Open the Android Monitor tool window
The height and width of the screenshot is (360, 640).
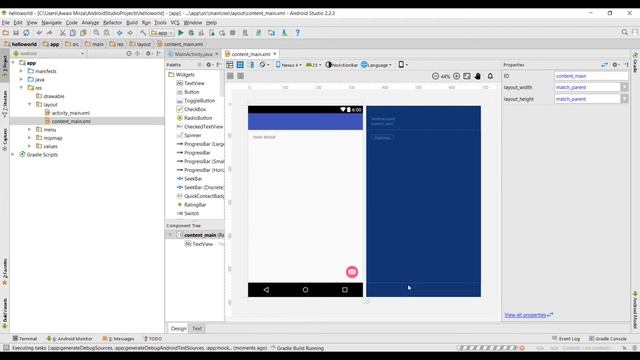click(69, 338)
